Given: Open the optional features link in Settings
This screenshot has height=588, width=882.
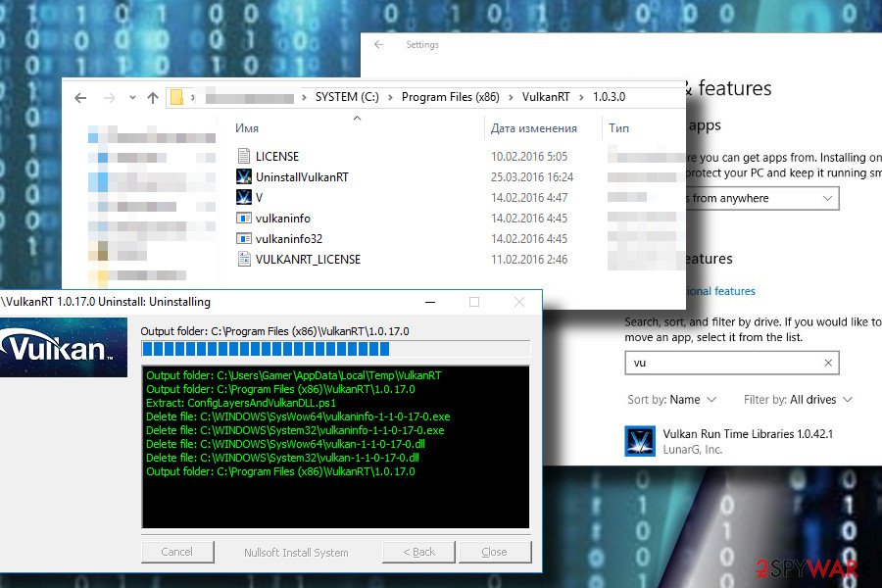Looking at the screenshot, I should 720,291.
